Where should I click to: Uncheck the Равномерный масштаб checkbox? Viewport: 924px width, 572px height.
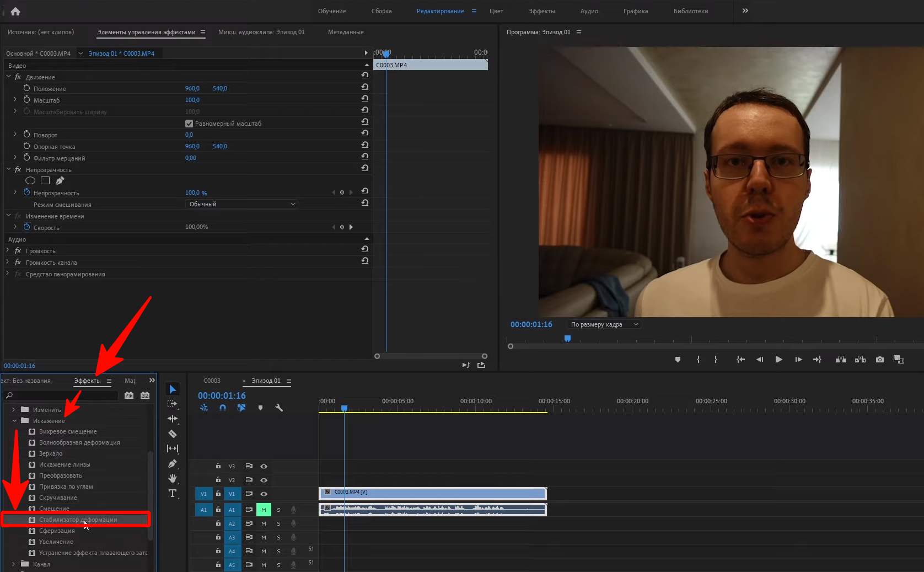click(189, 124)
